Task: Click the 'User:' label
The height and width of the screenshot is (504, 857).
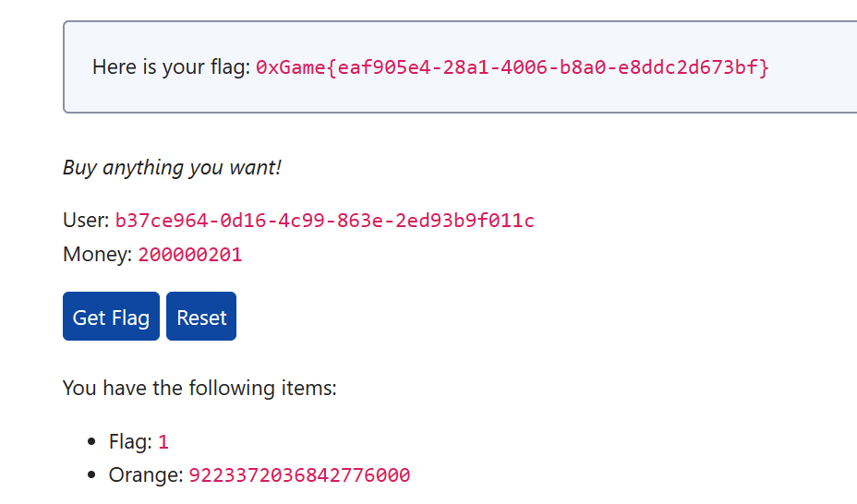Action: point(87,220)
